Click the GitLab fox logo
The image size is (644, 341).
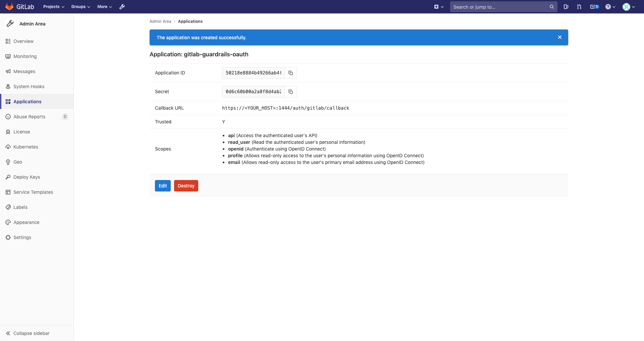pos(9,7)
